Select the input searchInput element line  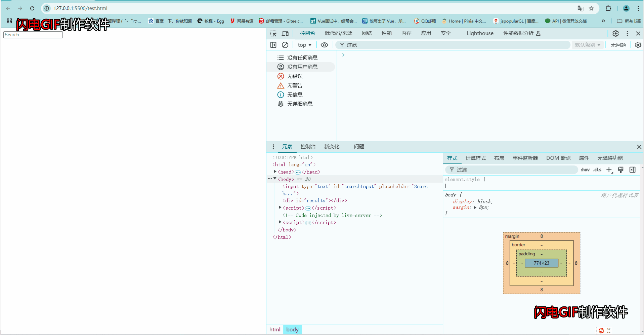(355, 190)
